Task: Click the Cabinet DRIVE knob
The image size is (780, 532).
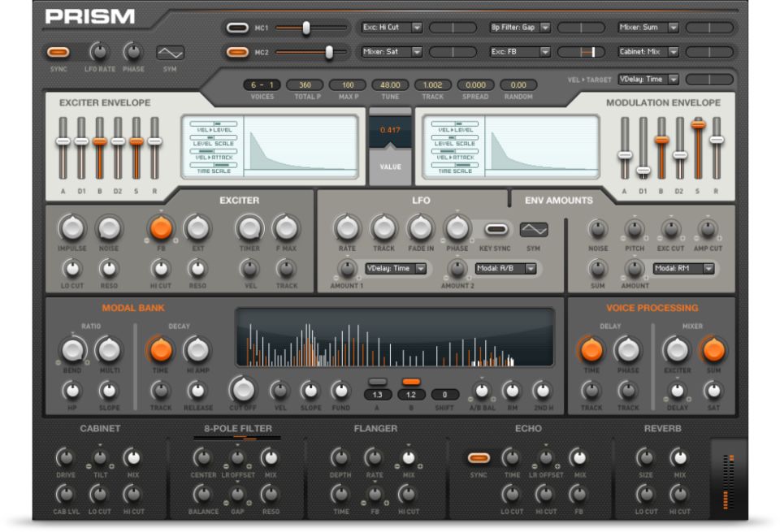Action: tap(66, 457)
